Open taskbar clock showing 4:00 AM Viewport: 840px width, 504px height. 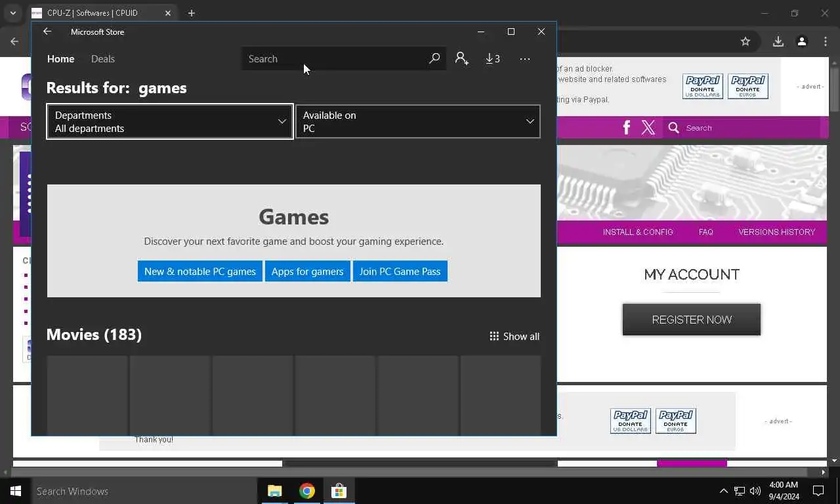pyautogui.click(x=783, y=491)
